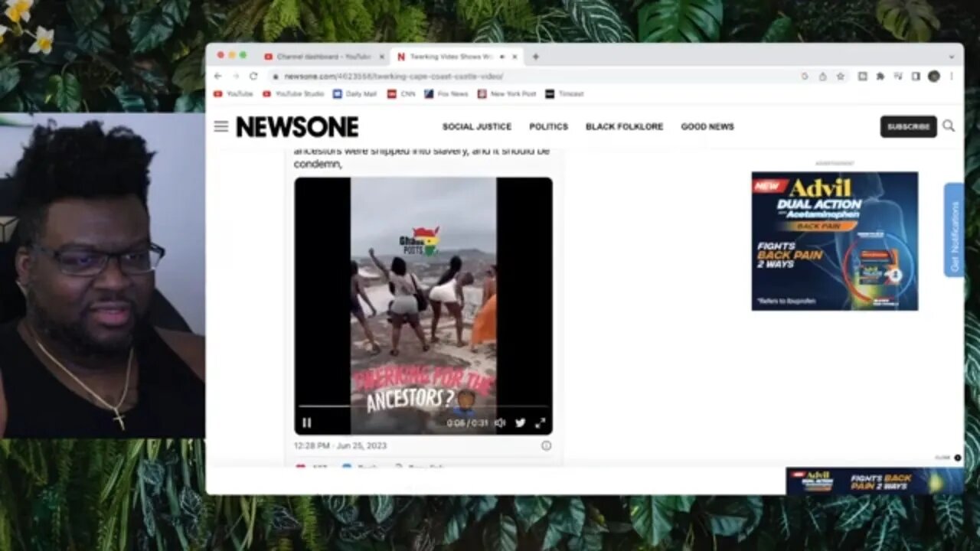Open the Black Folklore section

[625, 126]
